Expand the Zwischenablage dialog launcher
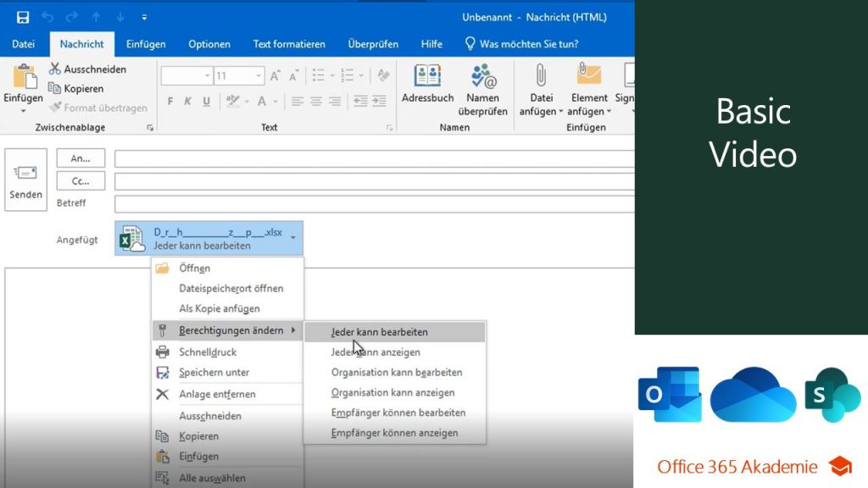Viewport: 868px width, 488px height. [150, 128]
